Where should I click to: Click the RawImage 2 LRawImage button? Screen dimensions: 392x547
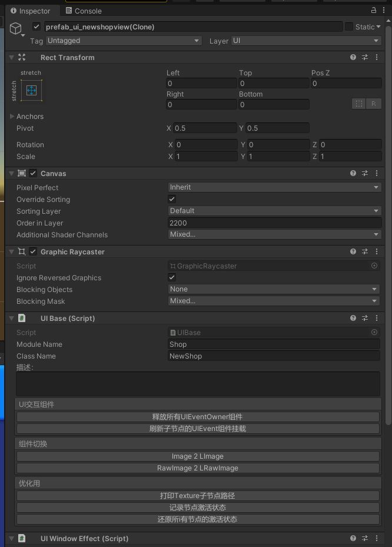tap(198, 468)
